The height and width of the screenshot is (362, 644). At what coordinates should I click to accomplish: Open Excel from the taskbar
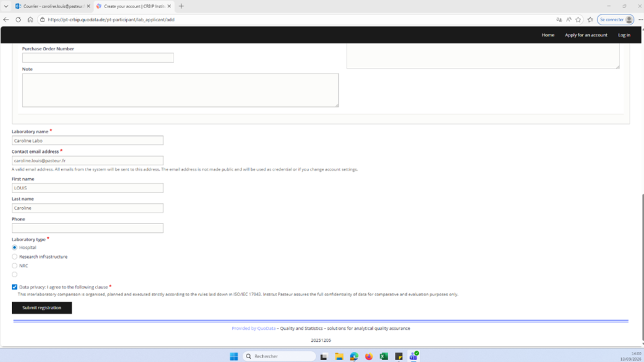(x=384, y=356)
